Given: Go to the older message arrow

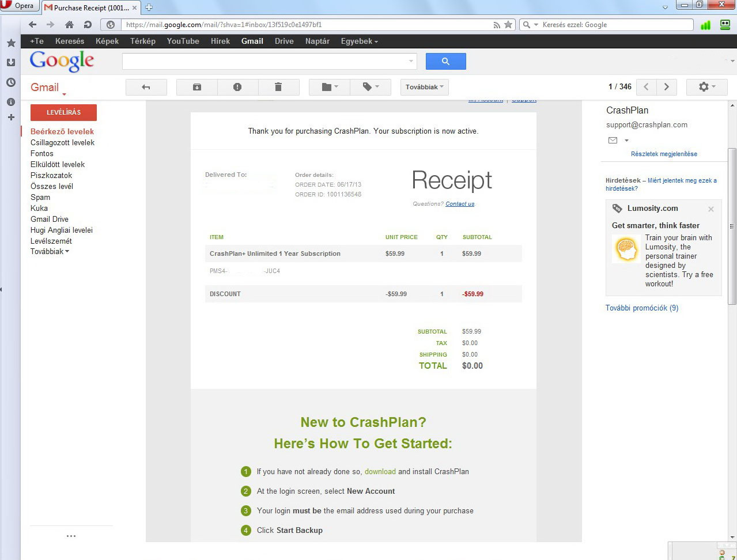Looking at the screenshot, I should 667,87.
